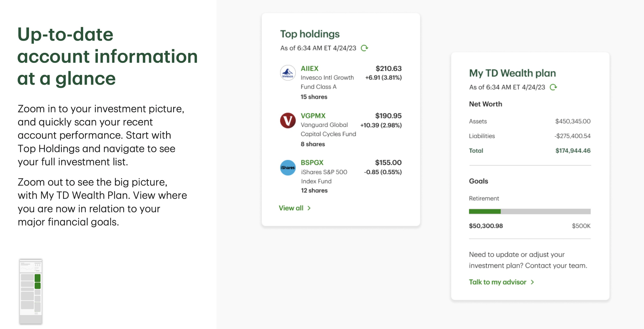Click the $500K retirement goal target
644x329 pixels.
point(581,226)
